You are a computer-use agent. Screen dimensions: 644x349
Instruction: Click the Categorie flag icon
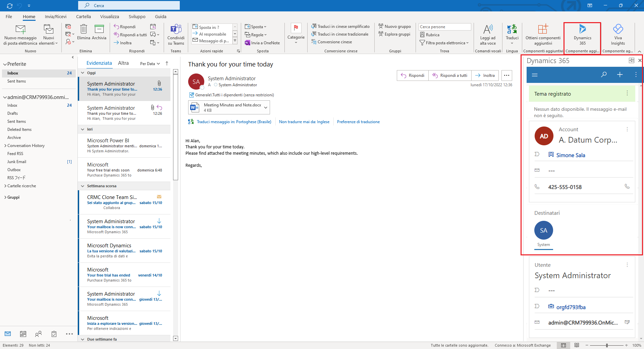pyautogui.click(x=296, y=28)
